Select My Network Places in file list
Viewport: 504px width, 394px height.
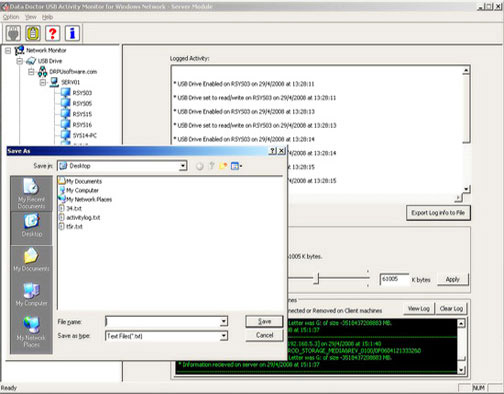coord(85,199)
